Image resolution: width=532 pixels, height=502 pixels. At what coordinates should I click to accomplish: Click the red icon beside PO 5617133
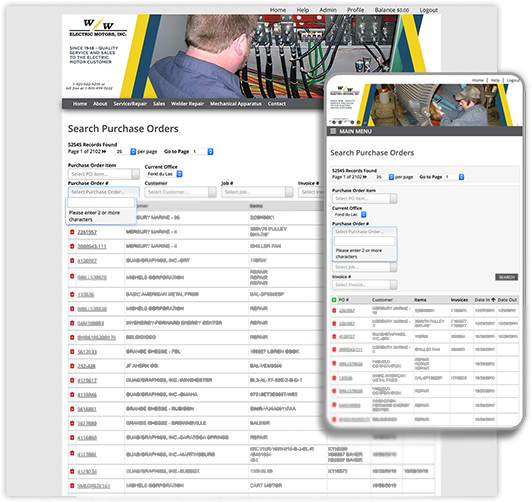[x=72, y=352]
